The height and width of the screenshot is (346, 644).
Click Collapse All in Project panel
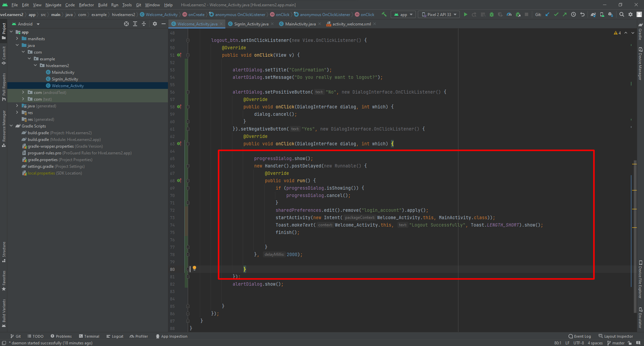tap(143, 24)
